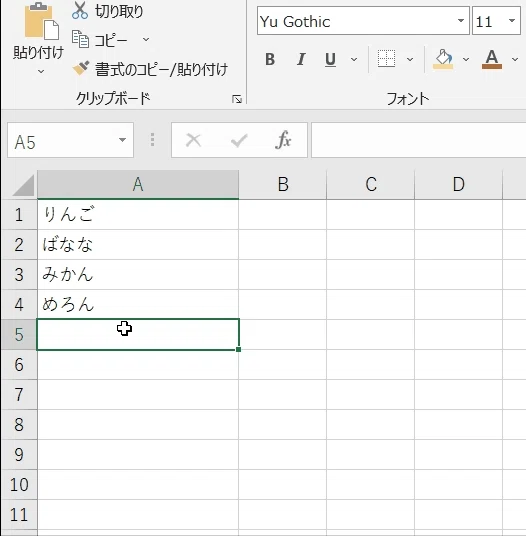This screenshot has height=536, width=526.
Task: Click the fill handle of cell A5
Action: point(238,349)
